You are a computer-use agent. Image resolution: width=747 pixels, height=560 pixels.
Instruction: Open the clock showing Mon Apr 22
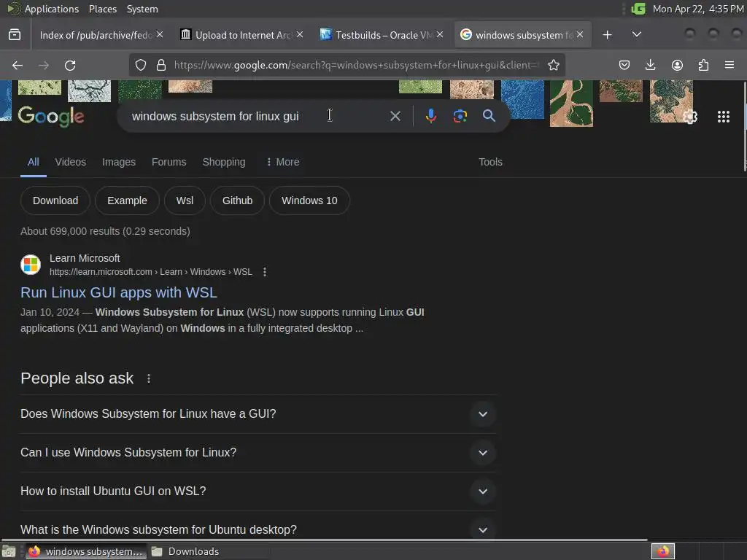698,9
